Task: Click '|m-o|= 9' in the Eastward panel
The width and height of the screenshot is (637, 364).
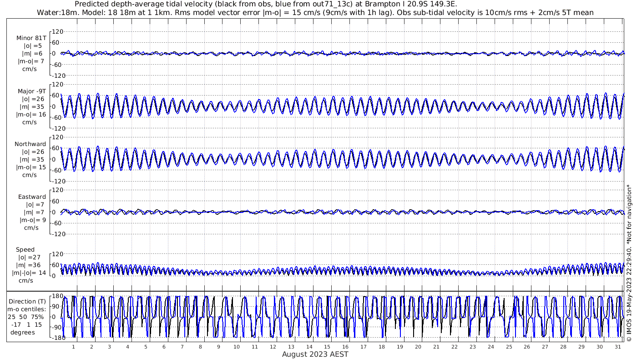Action: [32, 220]
